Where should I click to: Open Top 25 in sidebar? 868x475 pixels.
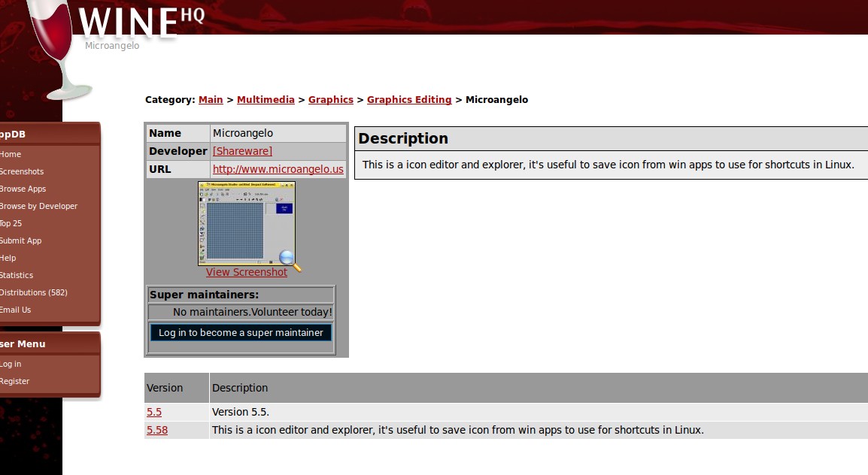tap(11, 223)
